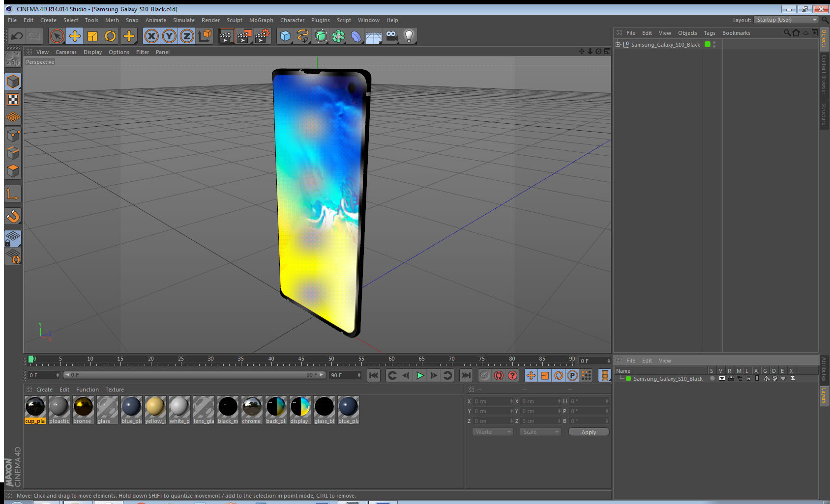The height and width of the screenshot is (504, 830).
Task: Open the Plugins menu
Action: point(321,20)
